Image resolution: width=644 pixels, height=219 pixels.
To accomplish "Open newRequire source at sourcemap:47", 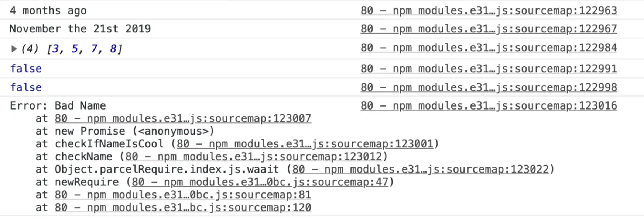I will pyautogui.click(x=258, y=182).
